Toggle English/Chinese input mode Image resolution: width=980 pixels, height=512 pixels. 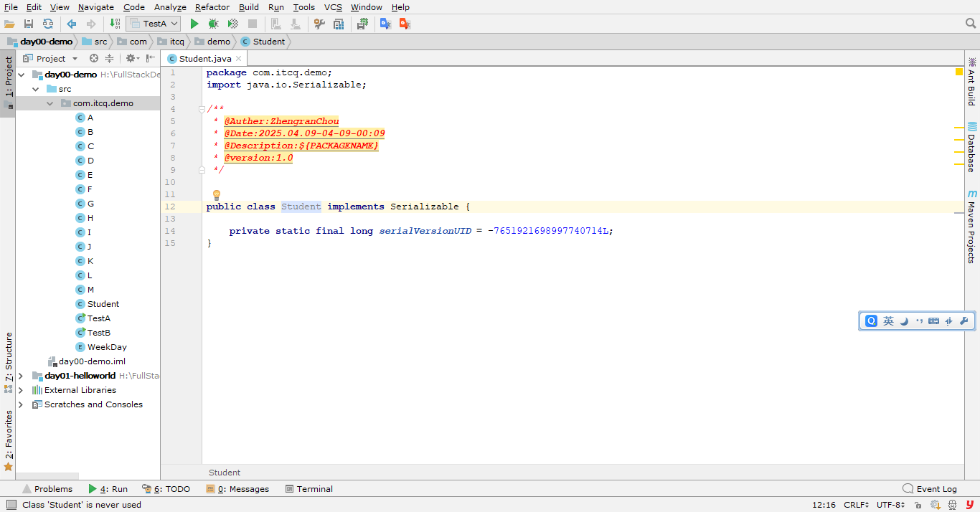click(888, 321)
